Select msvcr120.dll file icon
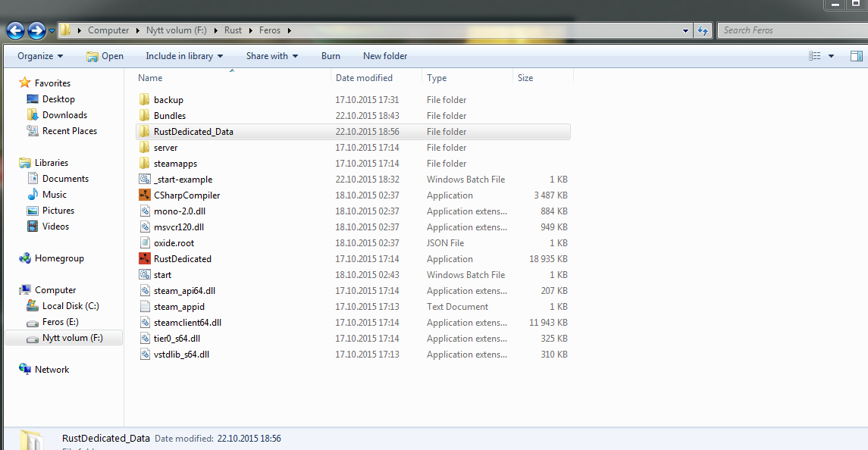 click(145, 227)
